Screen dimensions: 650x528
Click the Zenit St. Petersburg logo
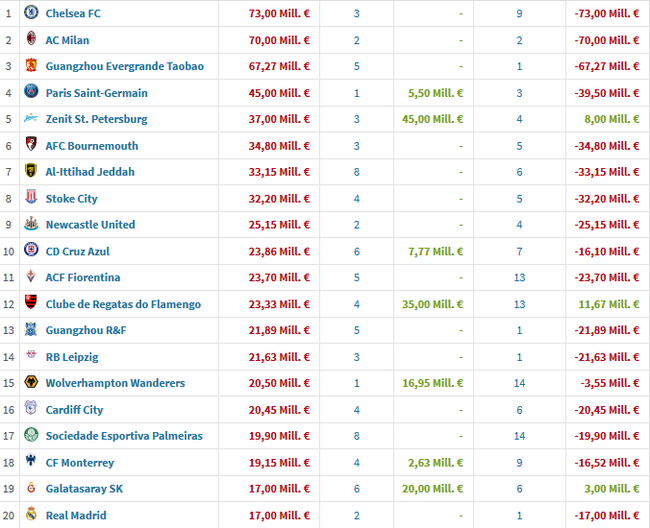[31, 118]
